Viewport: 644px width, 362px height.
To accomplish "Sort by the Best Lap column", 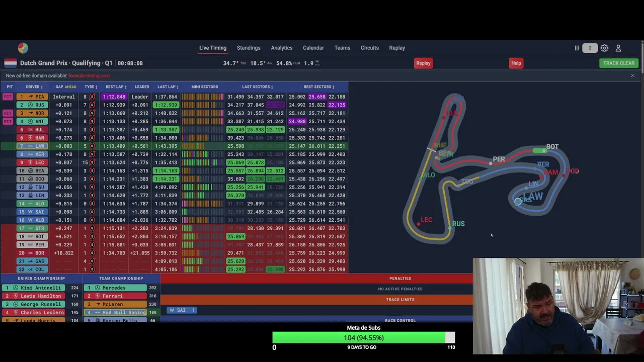I will click(116, 86).
